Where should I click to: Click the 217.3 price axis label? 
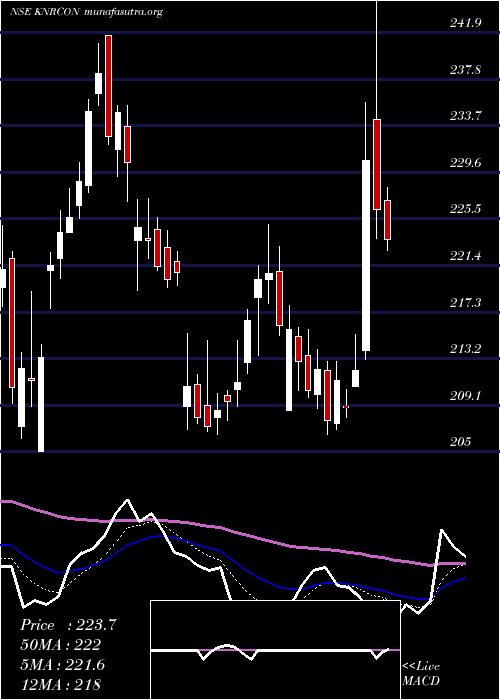[x=466, y=303]
